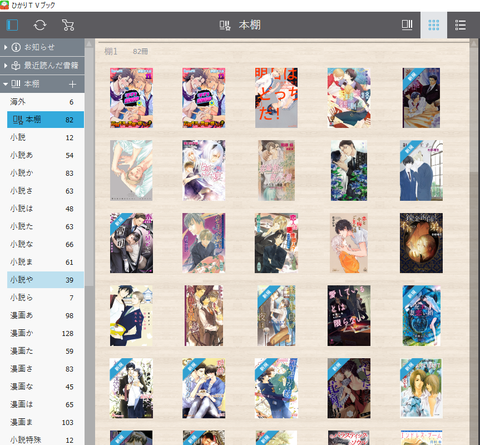Open the 小説ら shelf
Image resolution: width=480 pixels, height=445 pixels.
[42, 298]
